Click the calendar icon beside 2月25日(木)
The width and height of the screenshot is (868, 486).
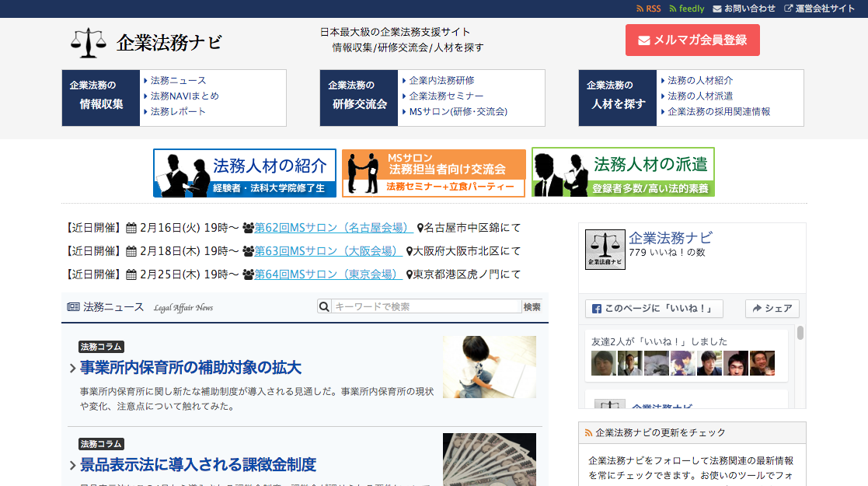(131, 274)
